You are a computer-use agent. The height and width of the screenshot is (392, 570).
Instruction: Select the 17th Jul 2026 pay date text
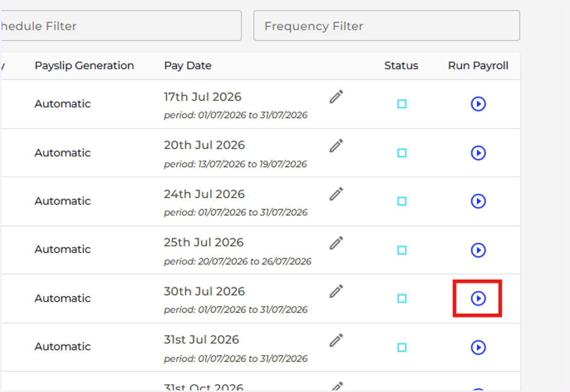pos(203,96)
